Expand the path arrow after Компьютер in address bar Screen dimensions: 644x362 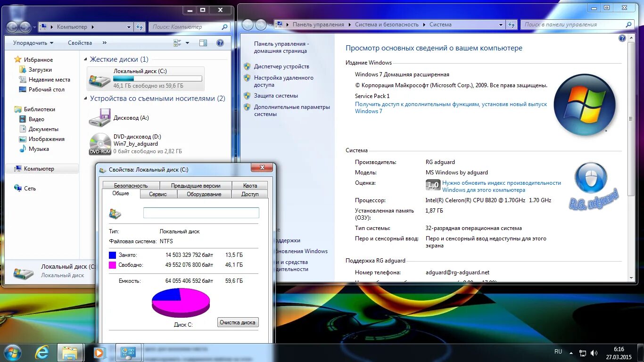(93, 27)
